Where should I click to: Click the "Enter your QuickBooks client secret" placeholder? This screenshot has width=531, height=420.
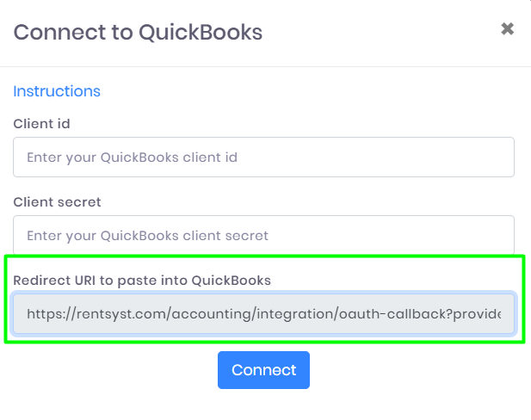(x=147, y=235)
